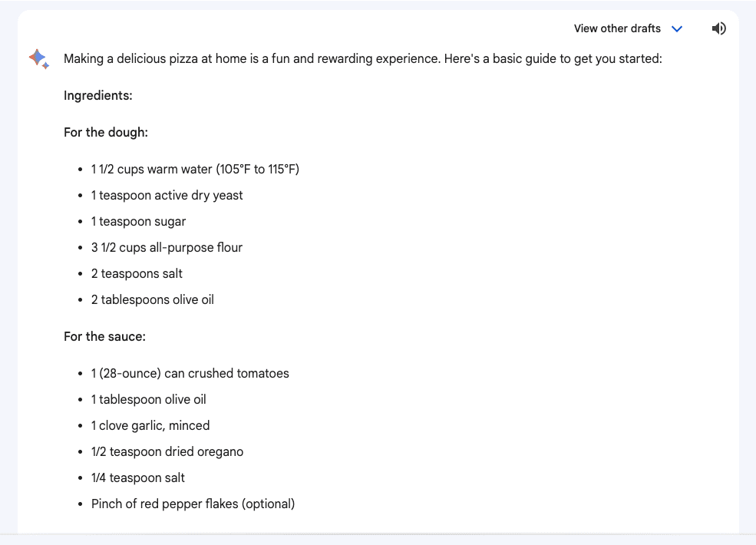Open the View other drafts label
Image resolution: width=756 pixels, height=545 pixels.
617,28
